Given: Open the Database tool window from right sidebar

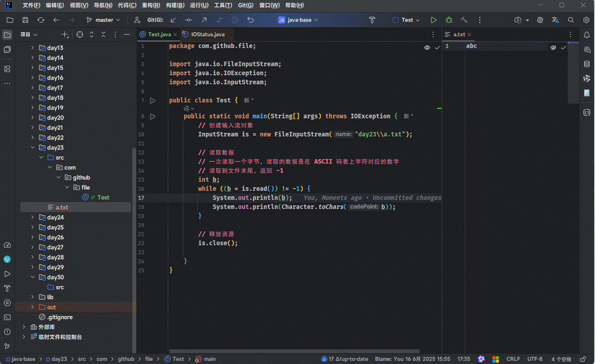Looking at the screenshot, I should [587, 64].
